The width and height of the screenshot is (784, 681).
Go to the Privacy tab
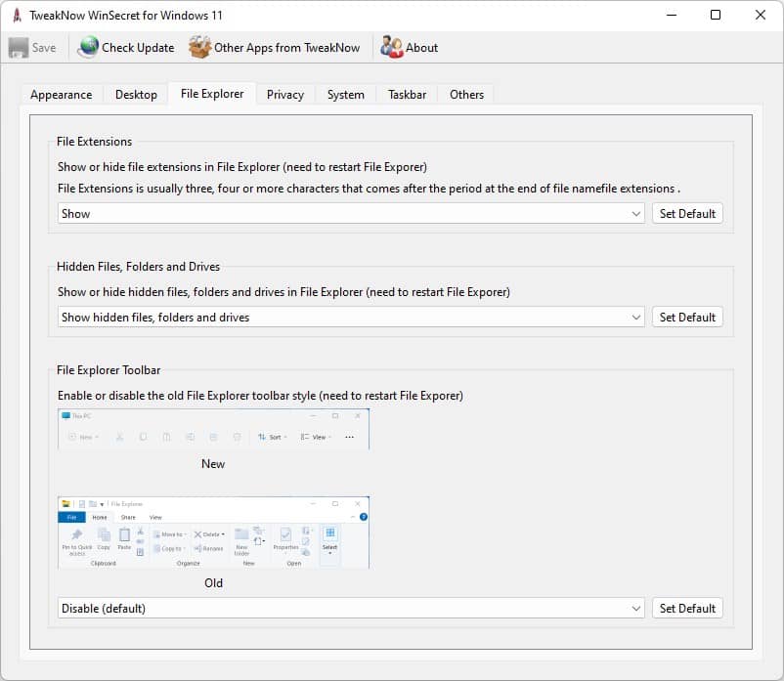point(285,95)
